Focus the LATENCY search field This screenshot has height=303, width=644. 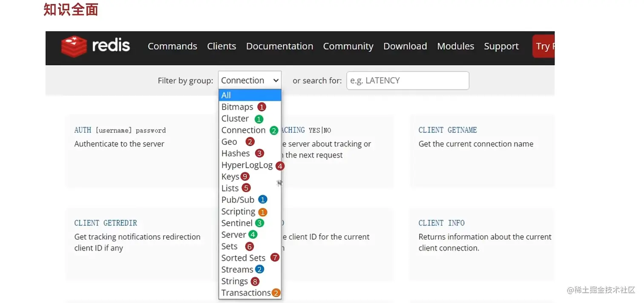[x=408, y=80]
